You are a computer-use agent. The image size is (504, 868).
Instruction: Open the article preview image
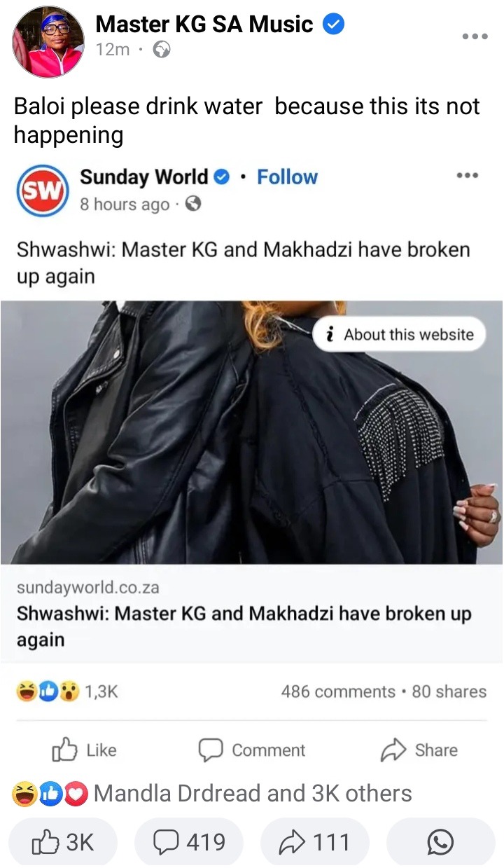251,432
